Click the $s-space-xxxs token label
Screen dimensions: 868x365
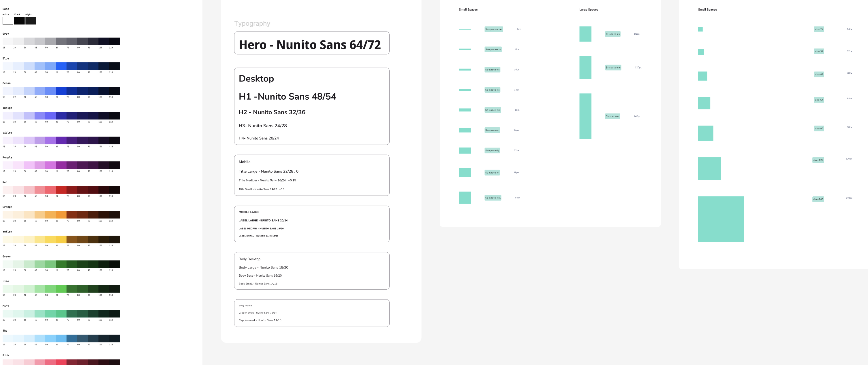click(x=494, y=29)
